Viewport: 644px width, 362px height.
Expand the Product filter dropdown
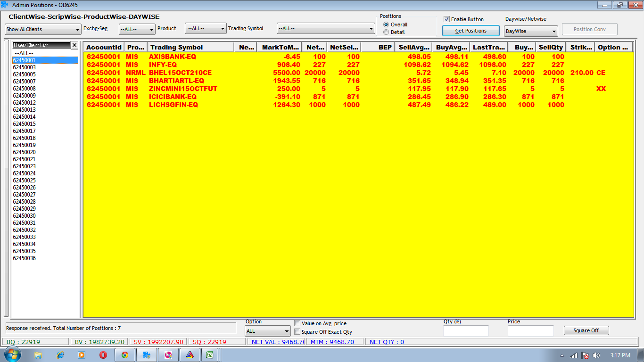point(206,29)
